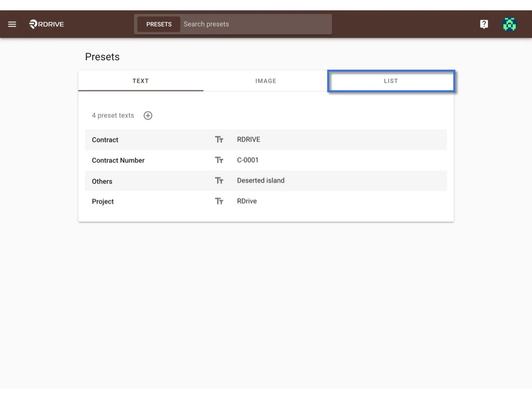Click the text format icon beside Others
The height and width of the screenshot is (399, 532).
pos(219,180)
